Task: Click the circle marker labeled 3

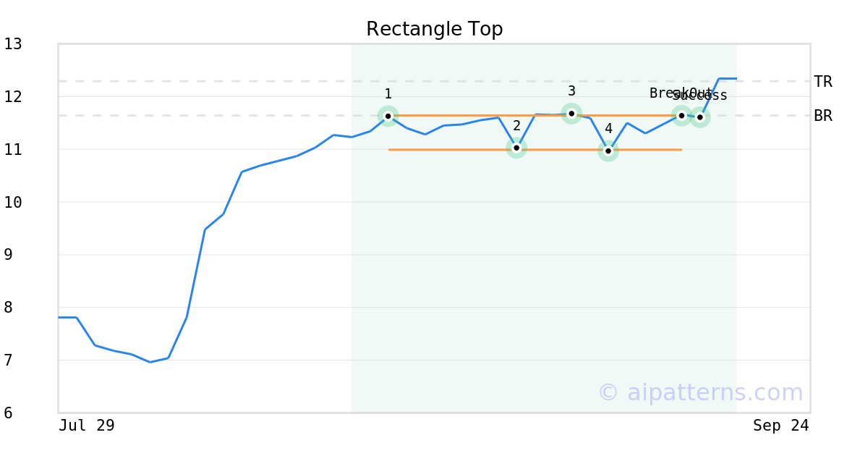Action: (x=571, y=114)
